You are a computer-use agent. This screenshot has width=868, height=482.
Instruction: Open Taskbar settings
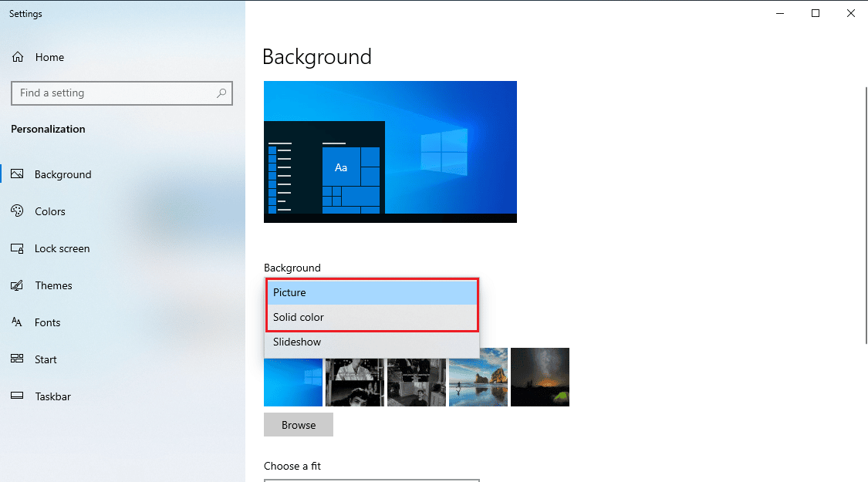tap(123, 396)
